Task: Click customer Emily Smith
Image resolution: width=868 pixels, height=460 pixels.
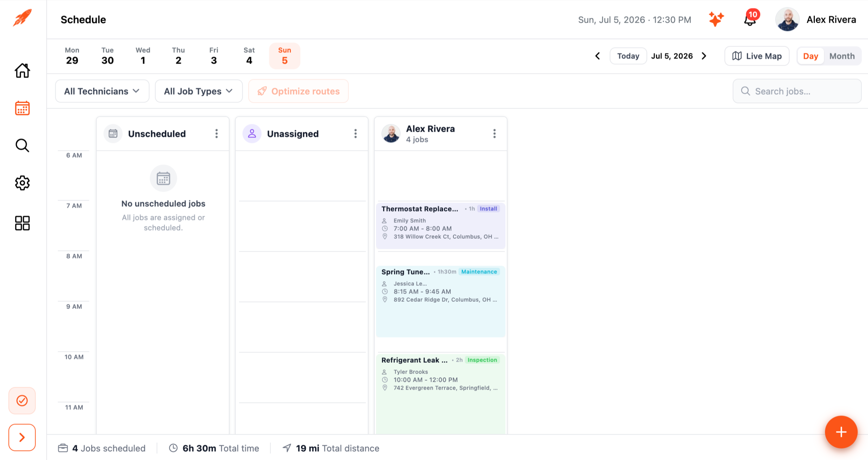Action: (410, 221)
